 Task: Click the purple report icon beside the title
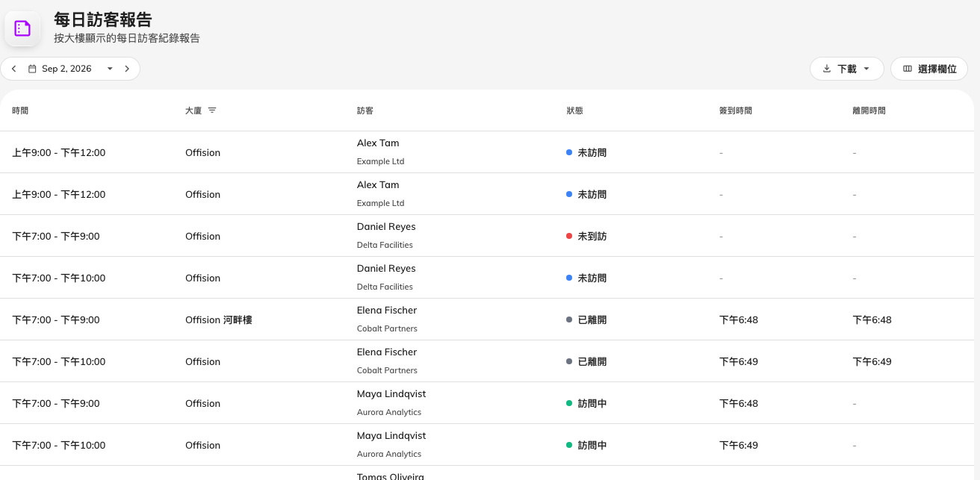[x=22, y=28]
